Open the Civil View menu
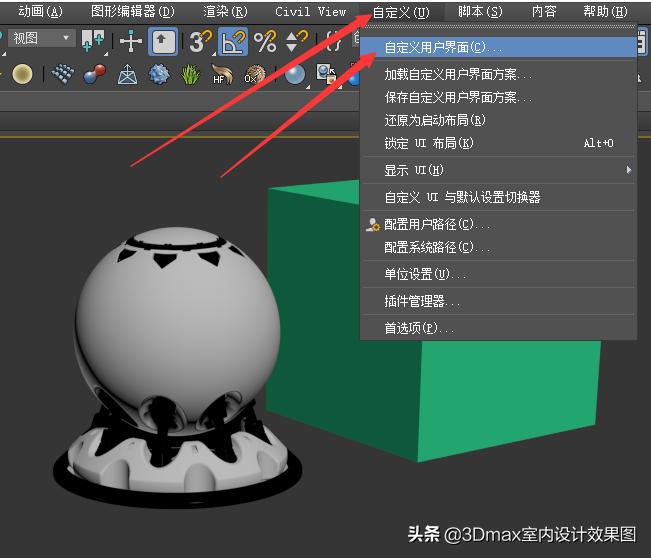651x558 pixels. click(310, 12)
